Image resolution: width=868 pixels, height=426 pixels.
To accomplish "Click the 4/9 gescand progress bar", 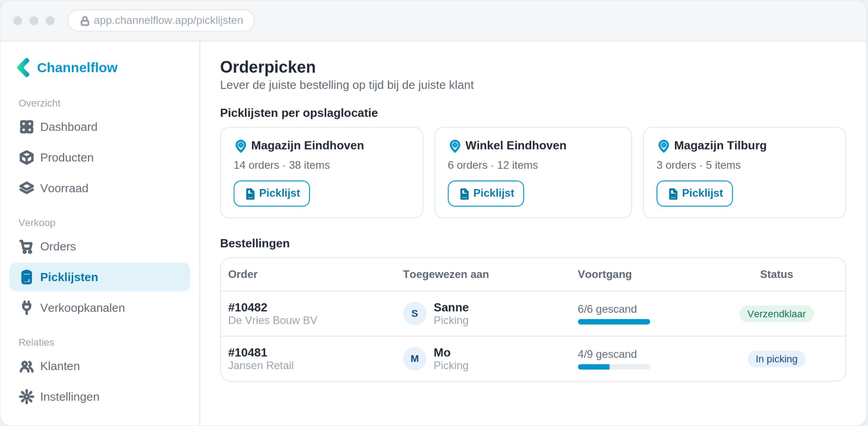I will click(x=614, y=367).
